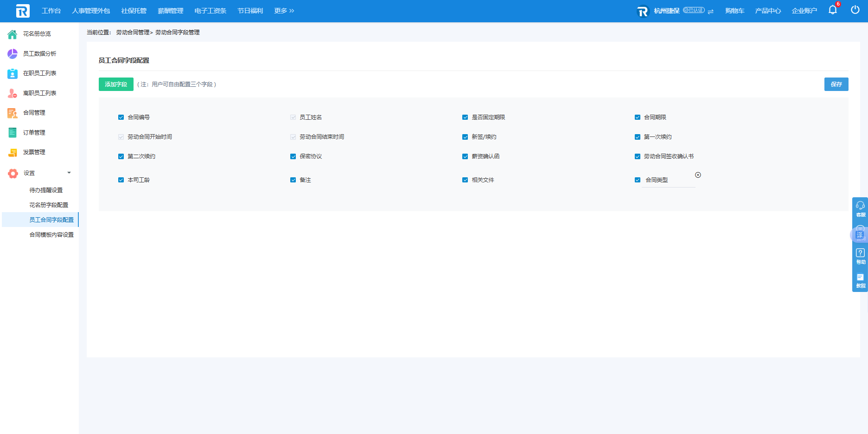868x434 pixels.
Task: Click the green 添加字段 button
Action: coord(116,84)
